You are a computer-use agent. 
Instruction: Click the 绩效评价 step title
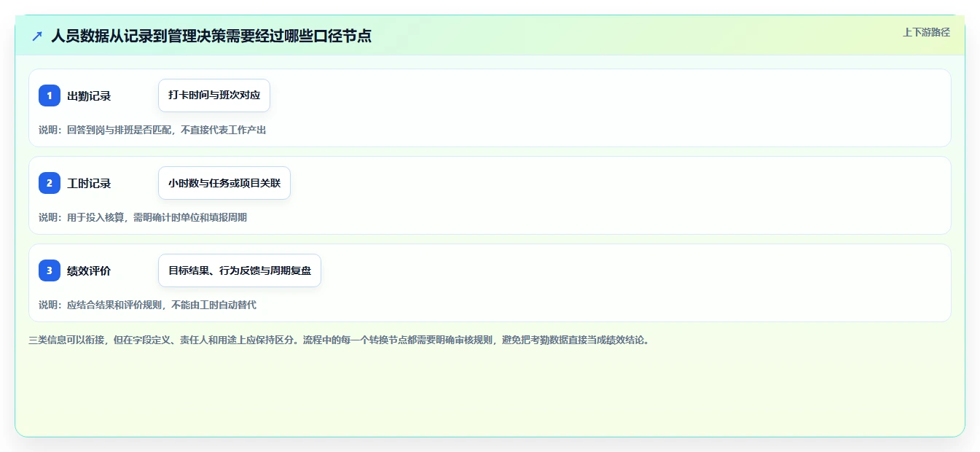(89, 270)
